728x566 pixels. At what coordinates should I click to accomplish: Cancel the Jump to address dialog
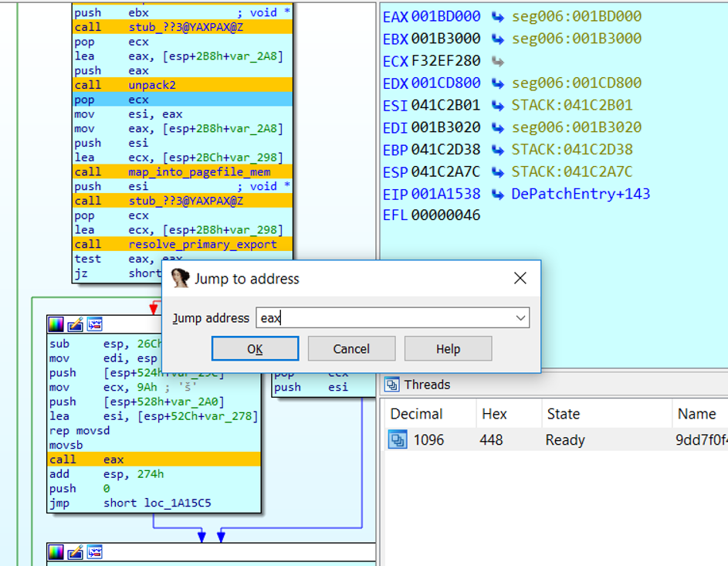tap(351, 349)
